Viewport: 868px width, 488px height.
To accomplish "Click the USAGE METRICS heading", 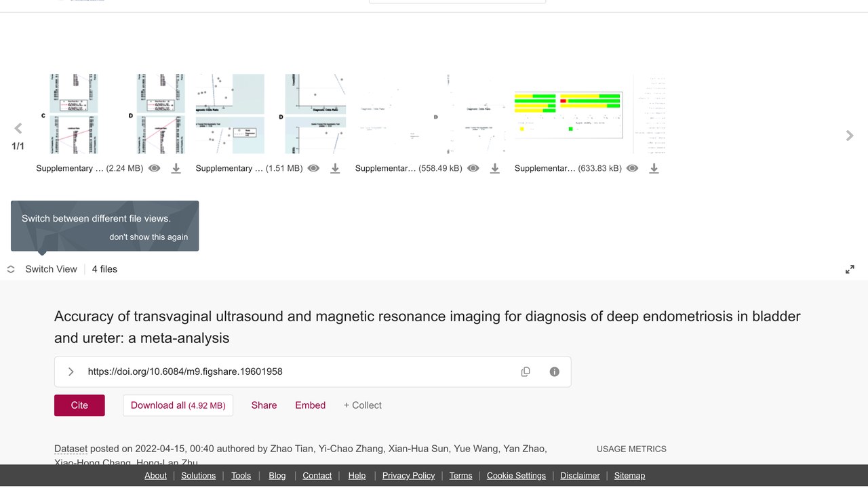I will click(x=631, y=449).
